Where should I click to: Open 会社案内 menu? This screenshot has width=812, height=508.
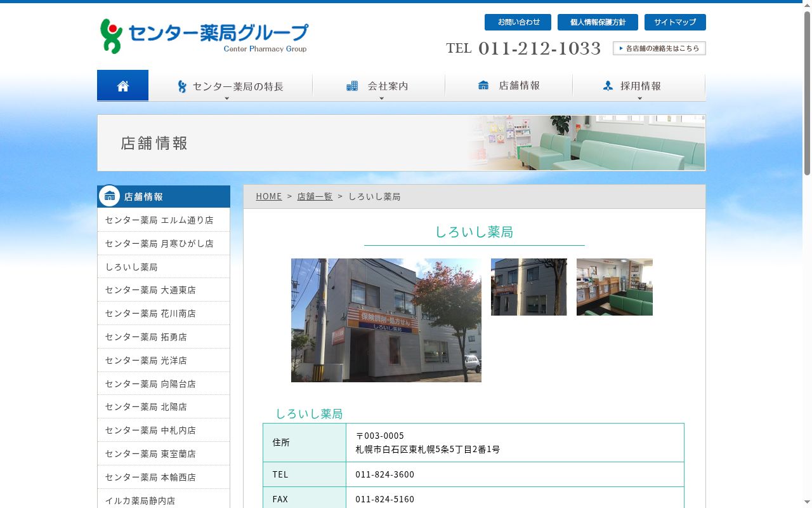(379, 86)
